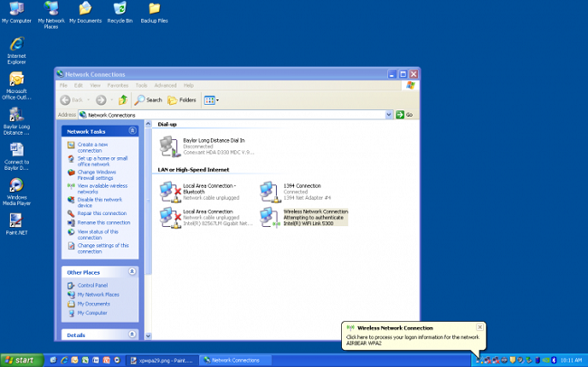Screen dimensions: 588x367
Task: Click Set up a home or small office network
Action: (x=102, y=161)
